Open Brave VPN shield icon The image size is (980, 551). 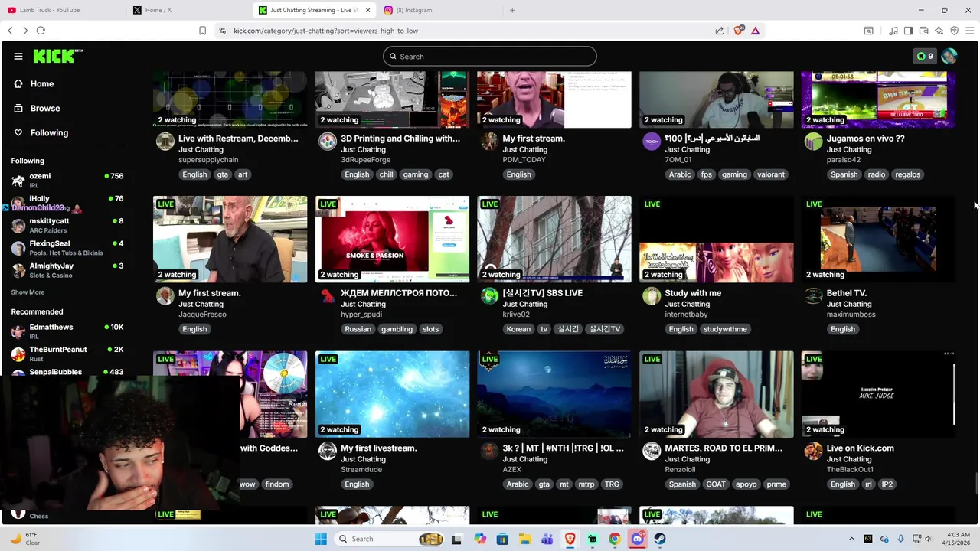click(954, 31)
